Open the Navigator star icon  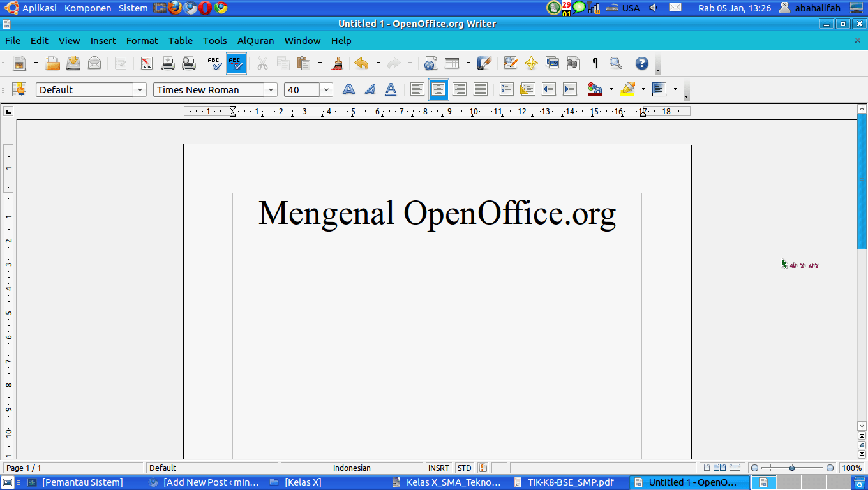click(x=531, y=63)
